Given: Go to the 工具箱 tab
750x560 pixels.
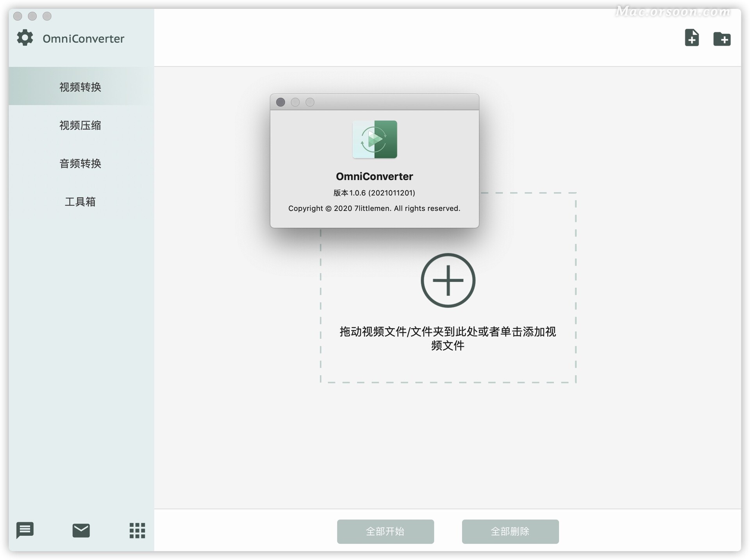Looking at the screenshot, I should [x=81, y=202].
